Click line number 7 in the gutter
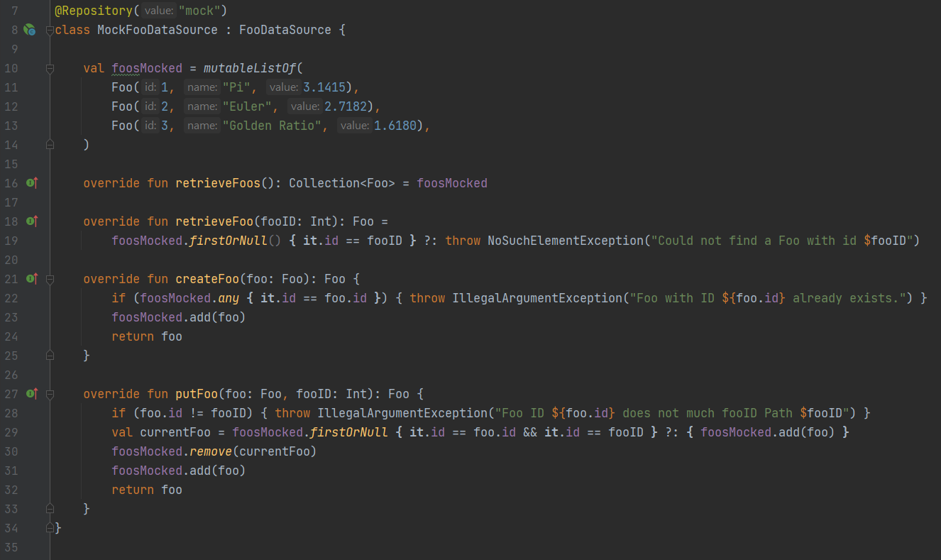941x560 pixels. 15,11
